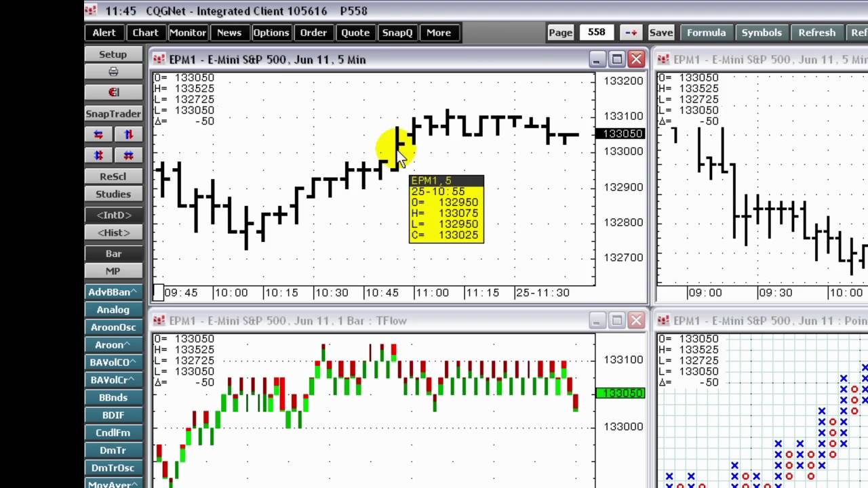Select the MP market profile button

(113, 271)
